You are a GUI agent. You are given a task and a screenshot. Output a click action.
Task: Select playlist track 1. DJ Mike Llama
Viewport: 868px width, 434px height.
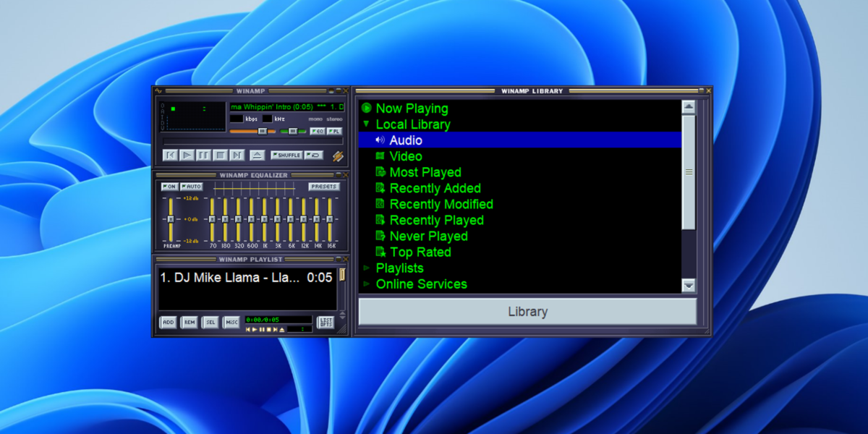point(247,277)
